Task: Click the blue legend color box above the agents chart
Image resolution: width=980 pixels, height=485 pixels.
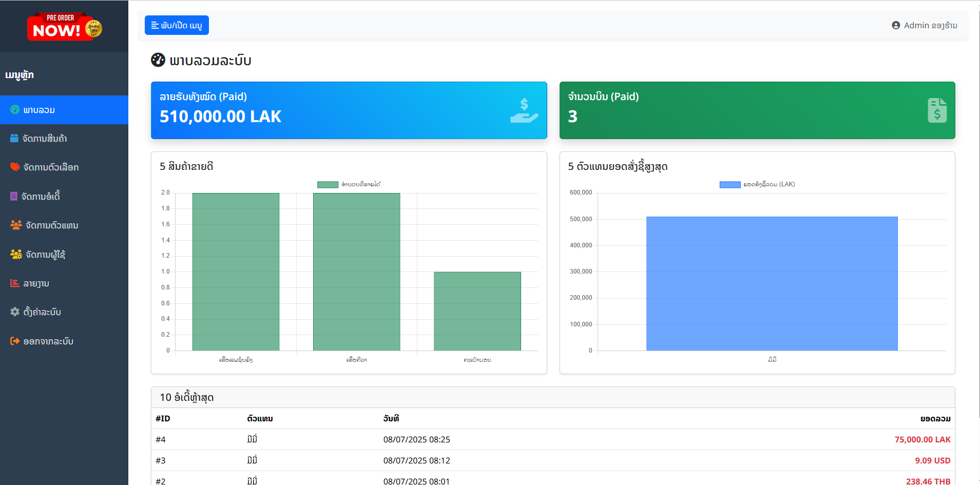Action: pyautogui.click(x=729, y=184)
